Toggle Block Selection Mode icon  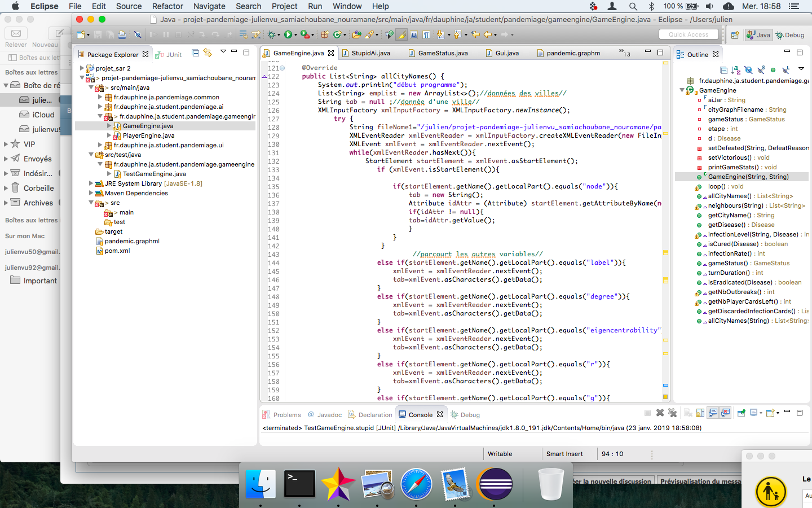click(x=413, y=34)
